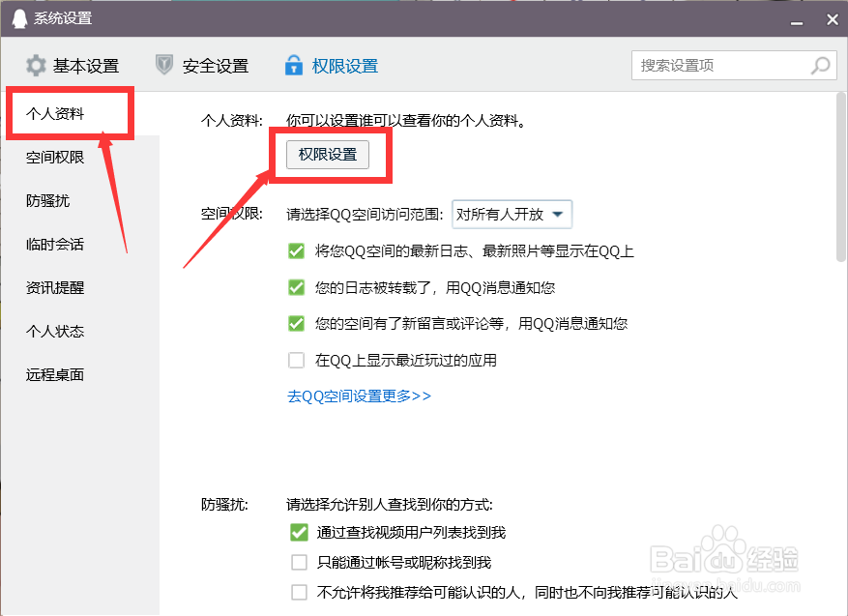The width and height of the screenshot is (848, 616).
Task: Uncheck 您的空间有了新留言或评论等 checkbox
Action: (x=297, y=323)
